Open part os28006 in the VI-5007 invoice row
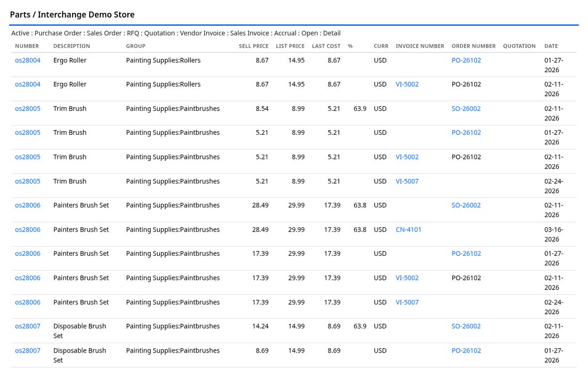 (28, 303)
